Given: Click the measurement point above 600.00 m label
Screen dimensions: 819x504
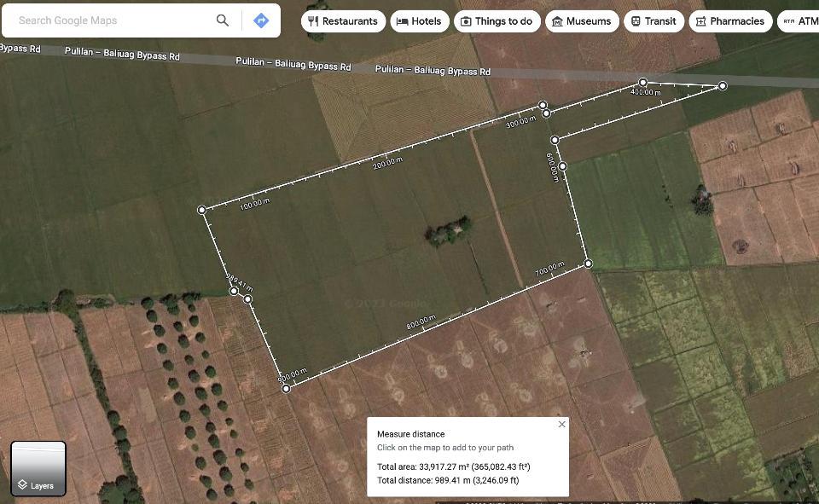Looking at the screenshot, I should click(x=555, y=140).
